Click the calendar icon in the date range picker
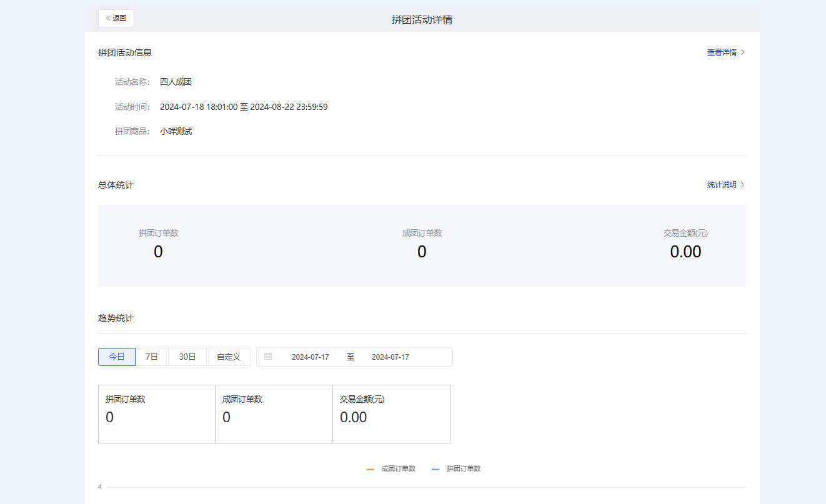826x504 pixels. tap(268, 357)
